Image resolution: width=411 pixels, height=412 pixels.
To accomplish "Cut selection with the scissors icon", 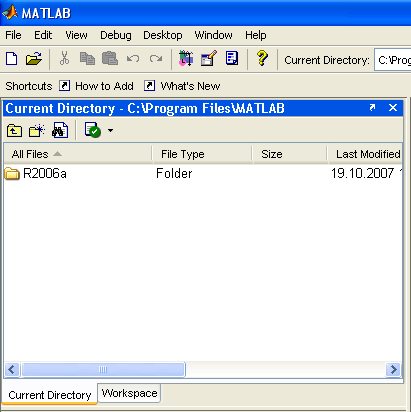I will [x=64, y=58].
